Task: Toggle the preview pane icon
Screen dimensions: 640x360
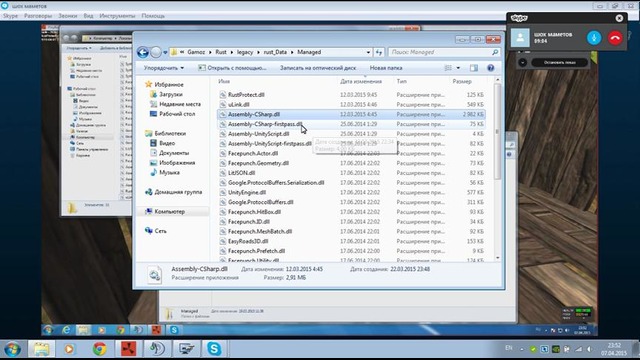Action: [x=473, y=68]
